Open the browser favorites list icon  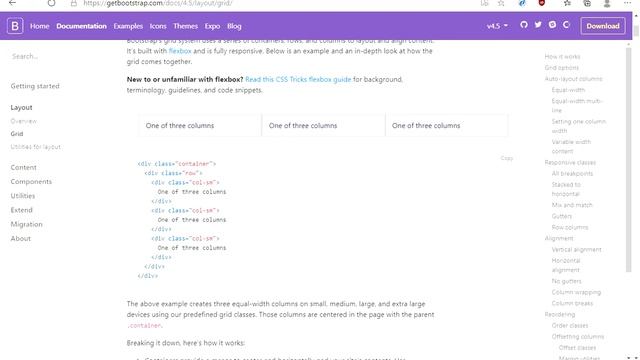coord(567,3)
